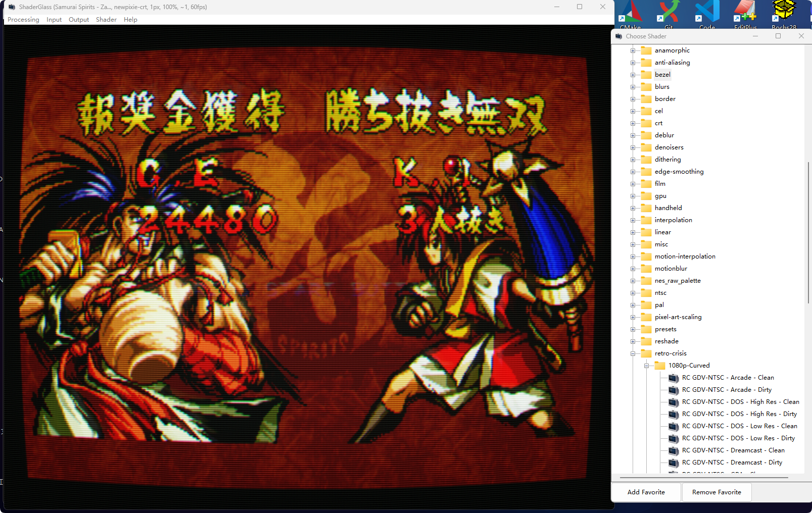The width and height of the screenshot is (812, 513).
Task: Click shader icon for Arcade - Clean
Action: tap(674, 378)
